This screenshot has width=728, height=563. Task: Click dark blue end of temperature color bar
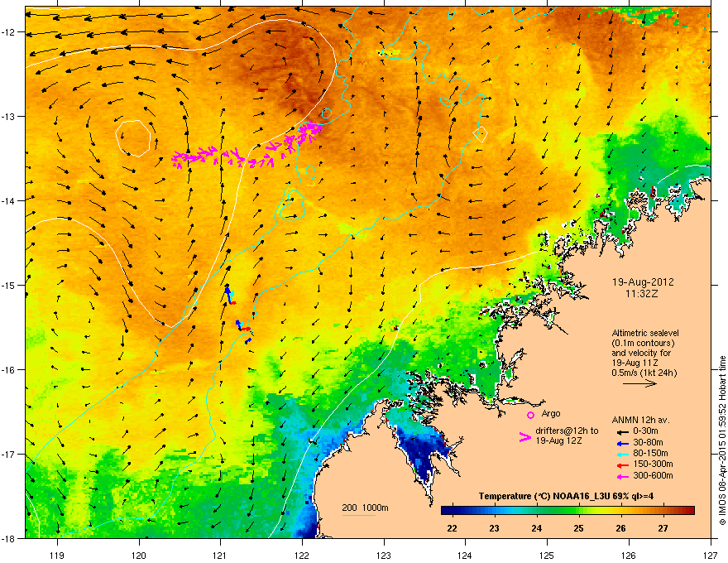tap(447, 510)
